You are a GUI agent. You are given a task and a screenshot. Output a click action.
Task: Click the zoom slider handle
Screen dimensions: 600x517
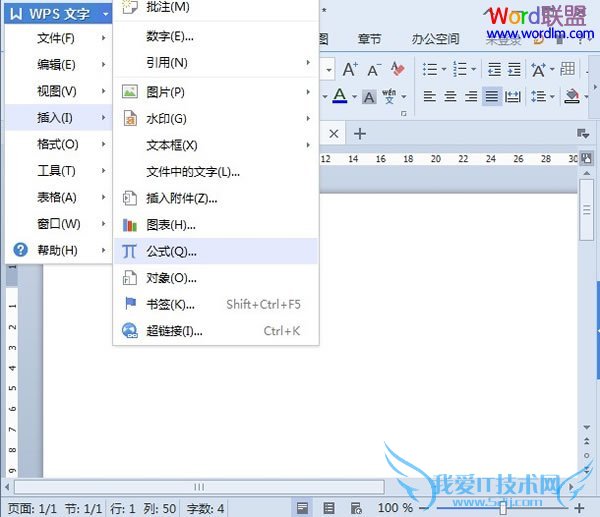click(503, 508)
